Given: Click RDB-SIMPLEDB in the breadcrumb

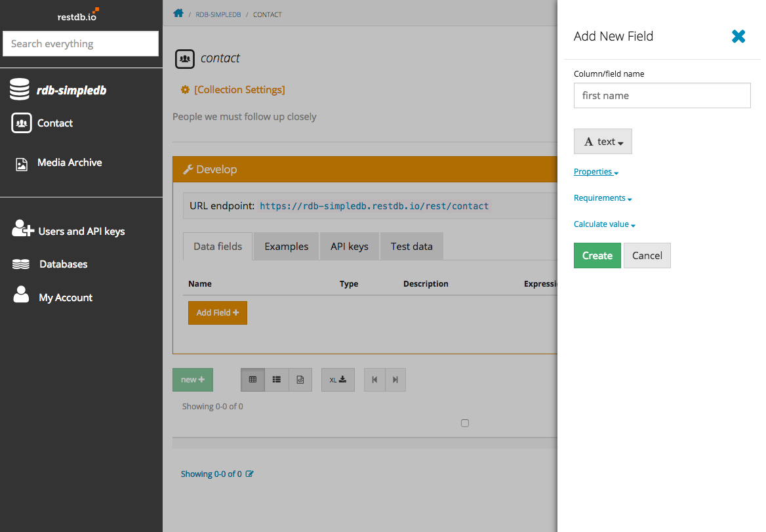Looking at the screenshot, I should point(218,14).
